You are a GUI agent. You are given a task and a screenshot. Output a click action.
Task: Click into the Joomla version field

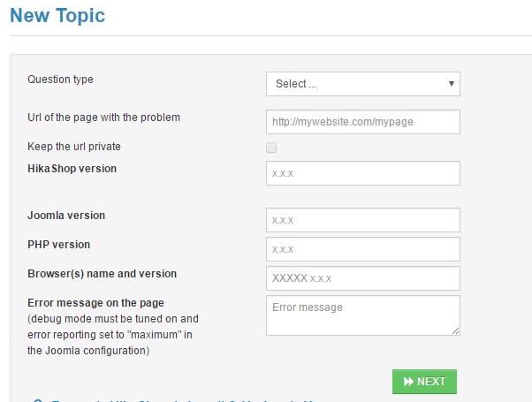362,220
